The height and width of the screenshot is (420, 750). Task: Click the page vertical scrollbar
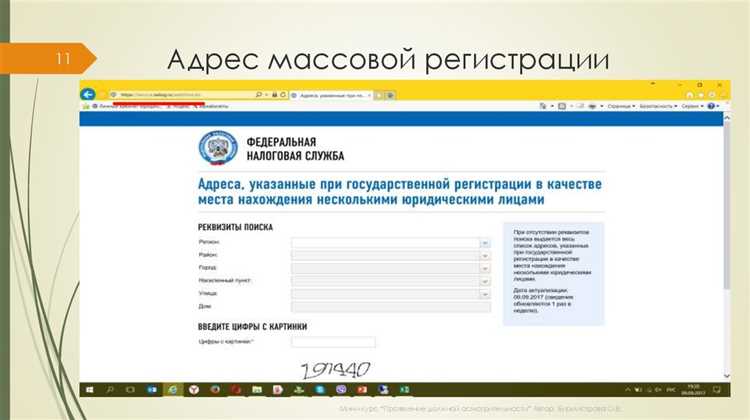click(727, 206)
